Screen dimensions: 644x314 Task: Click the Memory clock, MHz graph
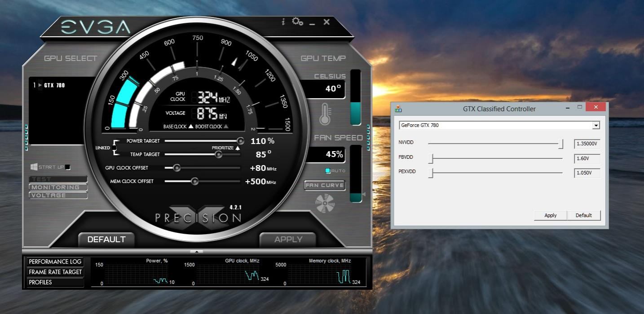click(x=319, y=275)
